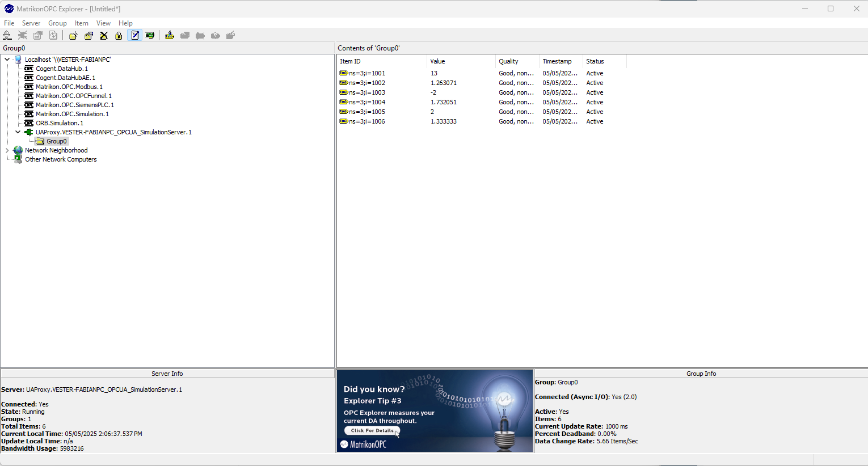This screenshot has height=466, width=868.
Task: Click the Delete Group crossed-out folder icon
Action: tap(104, 35)
